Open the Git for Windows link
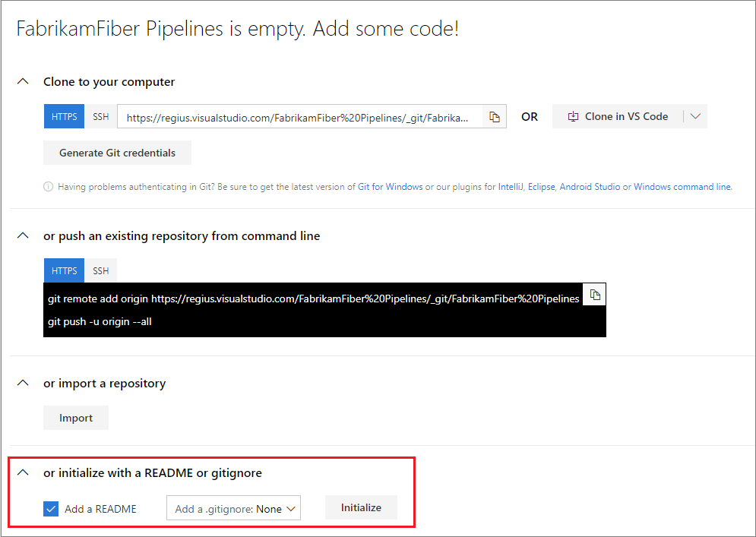This screenshot has width=756, height=537. pos(390,187)
